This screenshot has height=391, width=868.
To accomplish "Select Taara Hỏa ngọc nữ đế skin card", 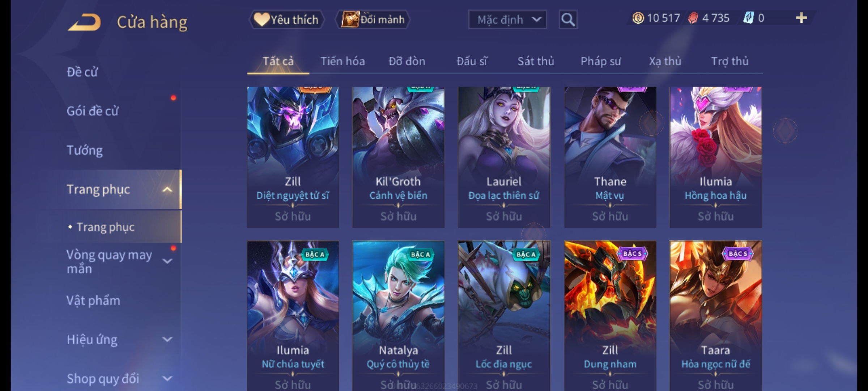I will [x=715, y=316].
